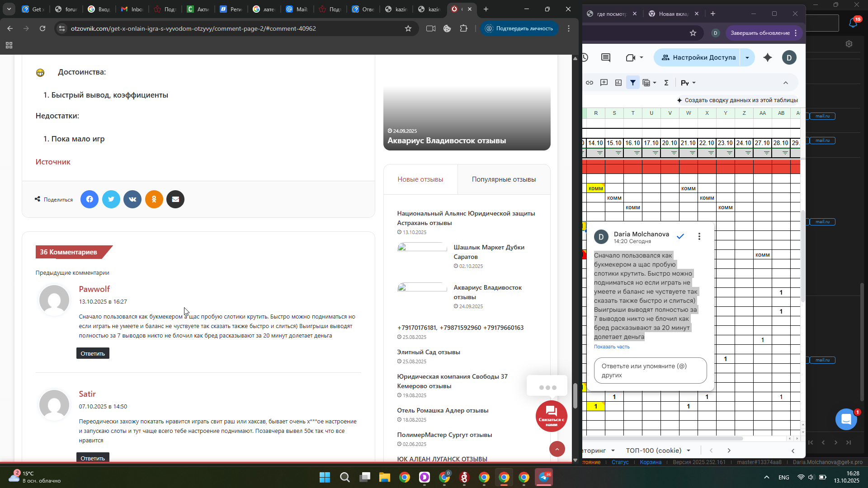The width and height of the screenshot is (868, 488).
Task: Expand Настройки Доступа dropdown arrow
Action: pos(747,57)
